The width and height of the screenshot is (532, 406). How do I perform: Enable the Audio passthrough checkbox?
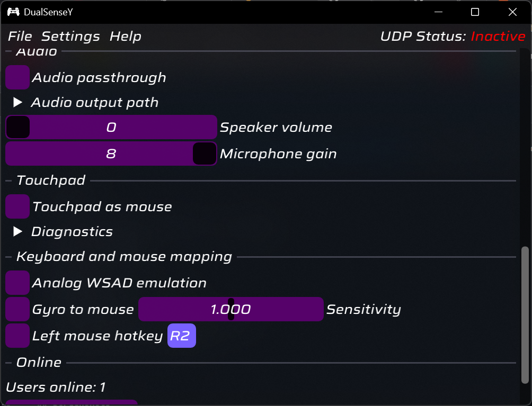coord(17,77)
